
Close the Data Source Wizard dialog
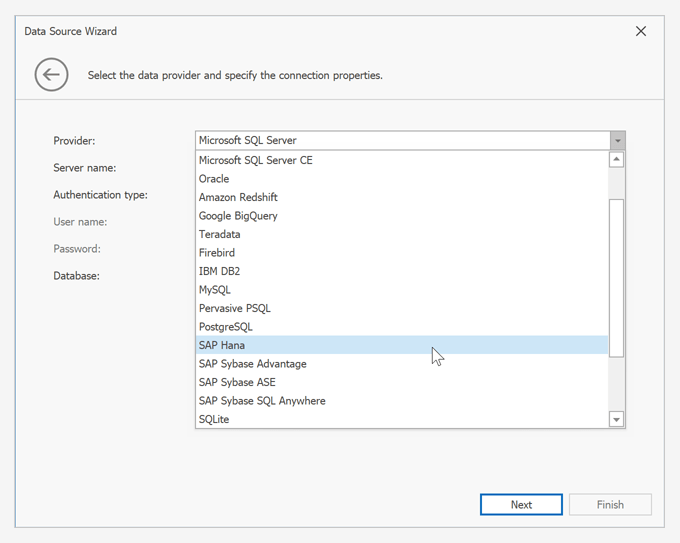tap(641, 31)
